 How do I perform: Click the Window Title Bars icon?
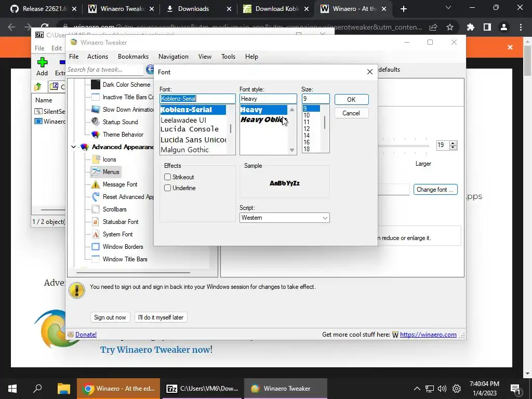(x=96, y=259)
